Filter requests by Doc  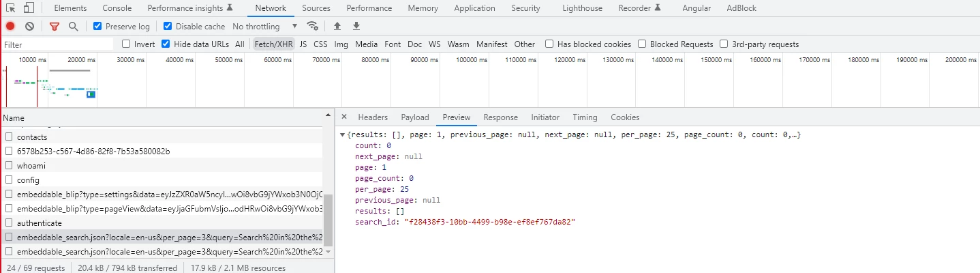(x=415, y=44)
